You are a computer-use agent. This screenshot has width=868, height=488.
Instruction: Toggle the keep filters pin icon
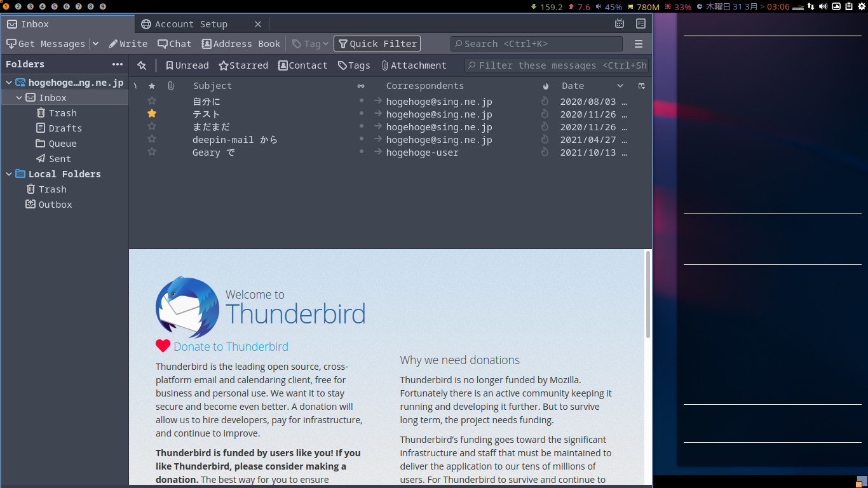pyautogui.click(x=142, y=65)
